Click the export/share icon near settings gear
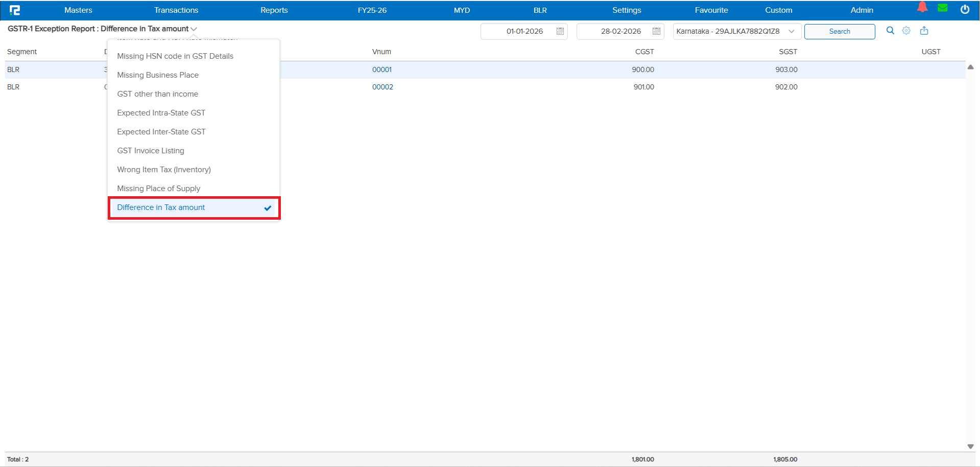The width and height of the screenshot is (980, 467). [x=924, y=31]
